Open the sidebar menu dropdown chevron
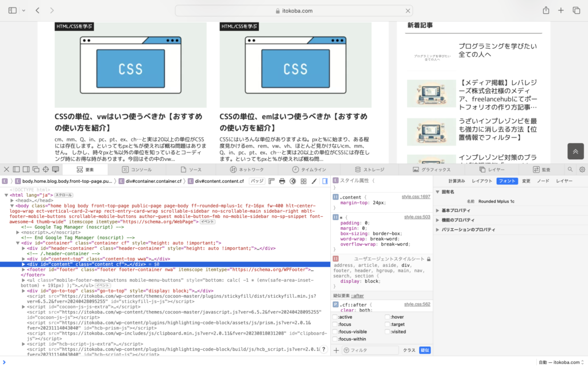This screenshot has height=368, width=588. 23,10
